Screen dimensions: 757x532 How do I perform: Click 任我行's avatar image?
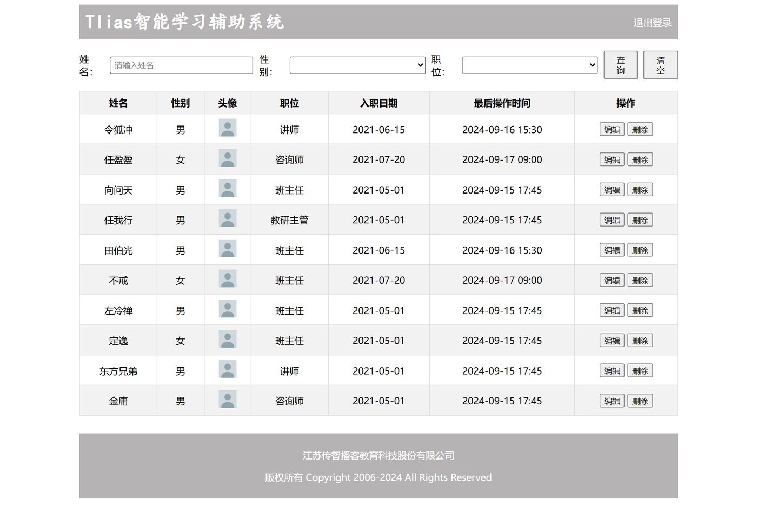pos(228,219)
